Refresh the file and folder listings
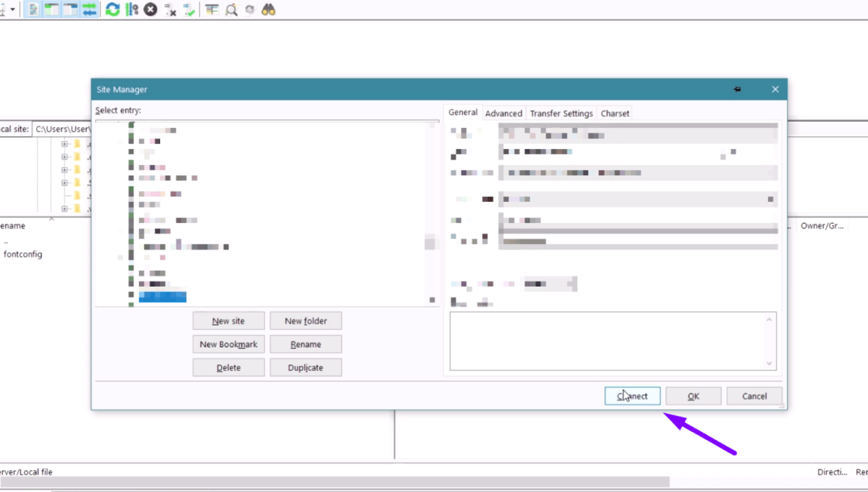 (112, 9)
